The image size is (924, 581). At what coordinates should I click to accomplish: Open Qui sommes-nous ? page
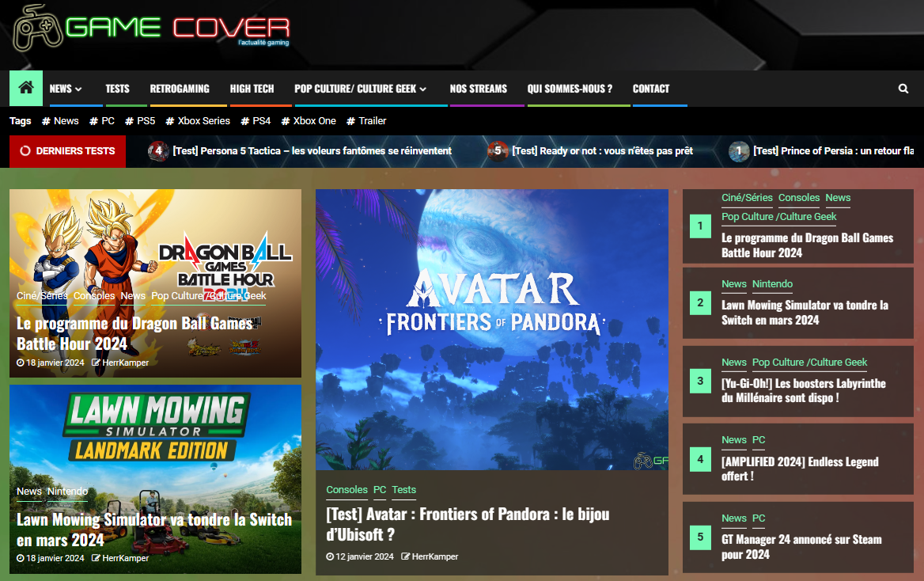coord(570,89)
